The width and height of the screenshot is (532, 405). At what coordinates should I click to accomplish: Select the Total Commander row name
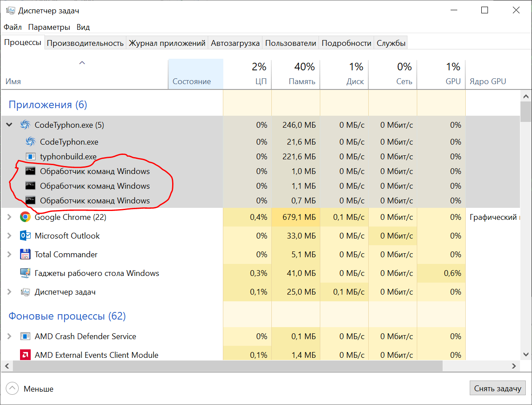(66, 254)
